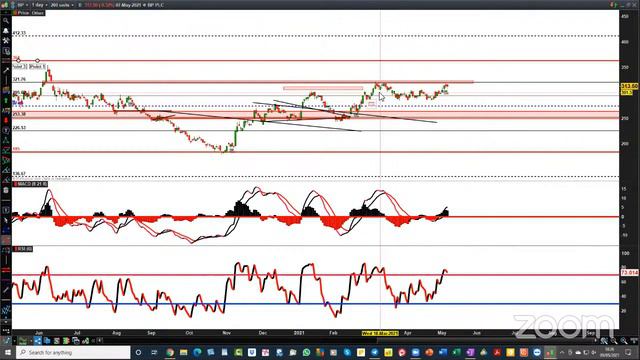Click the 73.014 RSI value tag
This screenshot has width=640, height=360.
point(629,272)
